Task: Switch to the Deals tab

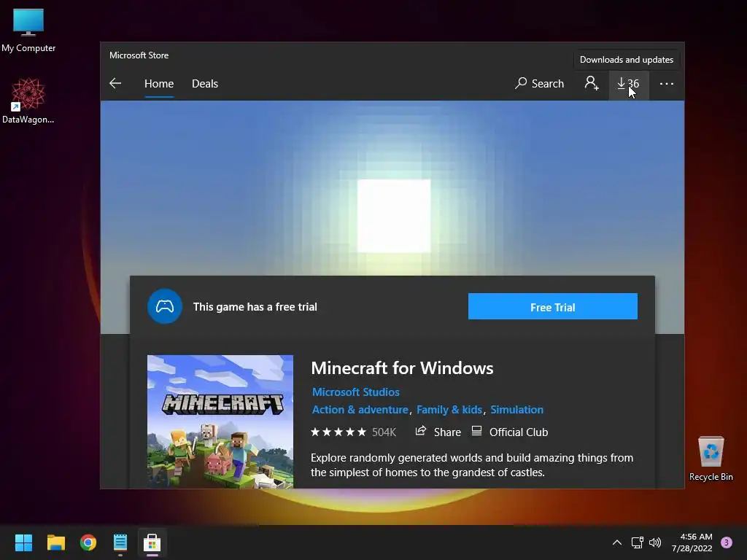Action: tap(205, 84)
